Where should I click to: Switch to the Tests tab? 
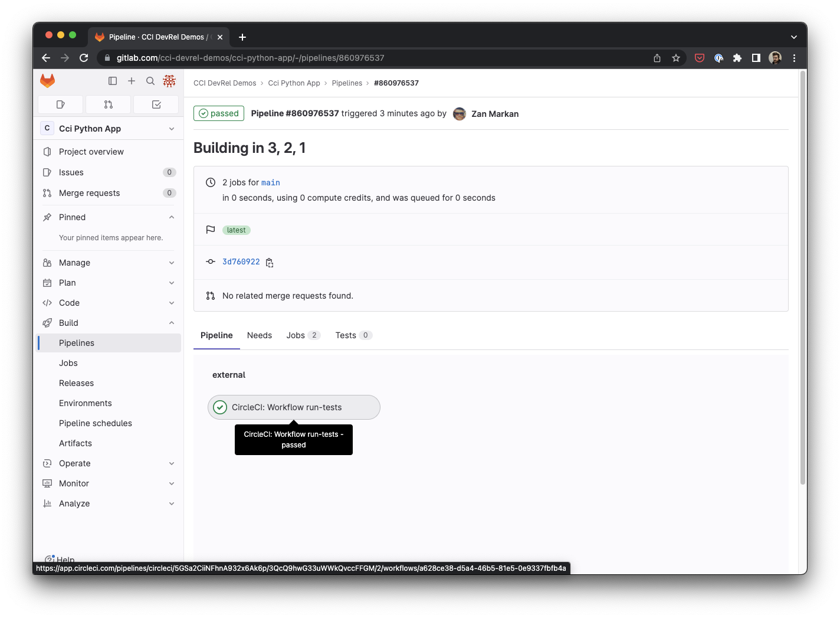coord(353,335)
